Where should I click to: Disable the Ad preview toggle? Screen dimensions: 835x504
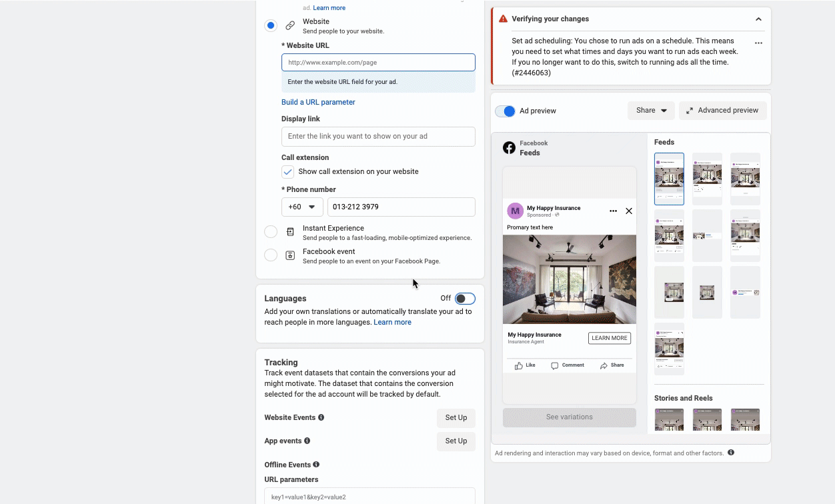point(505,111)
